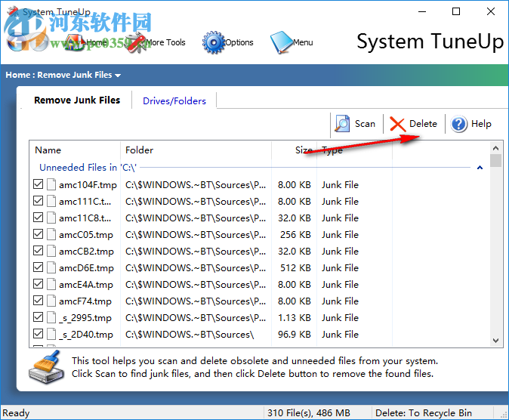Uncheck the amcCB2.tmp checkbox
Viewport: 509px width, 420px height.
click(x=38, y=251)
